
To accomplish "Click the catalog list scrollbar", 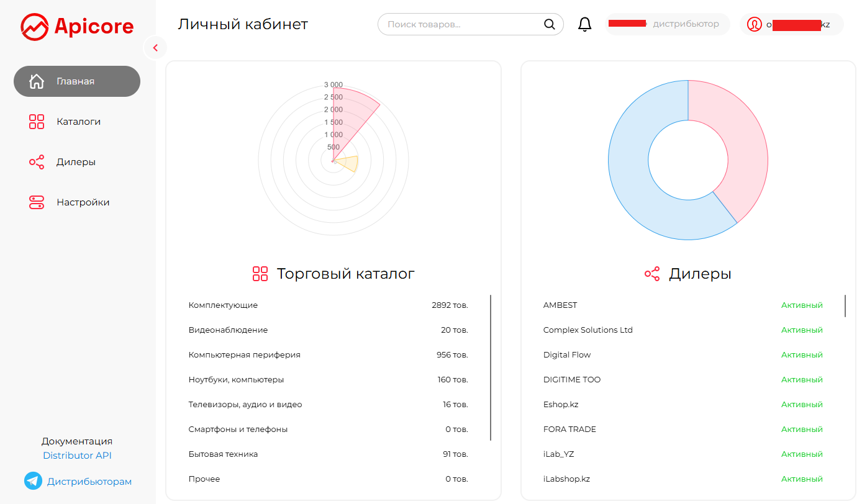I will pyautogui.click(x=491, y=367).
